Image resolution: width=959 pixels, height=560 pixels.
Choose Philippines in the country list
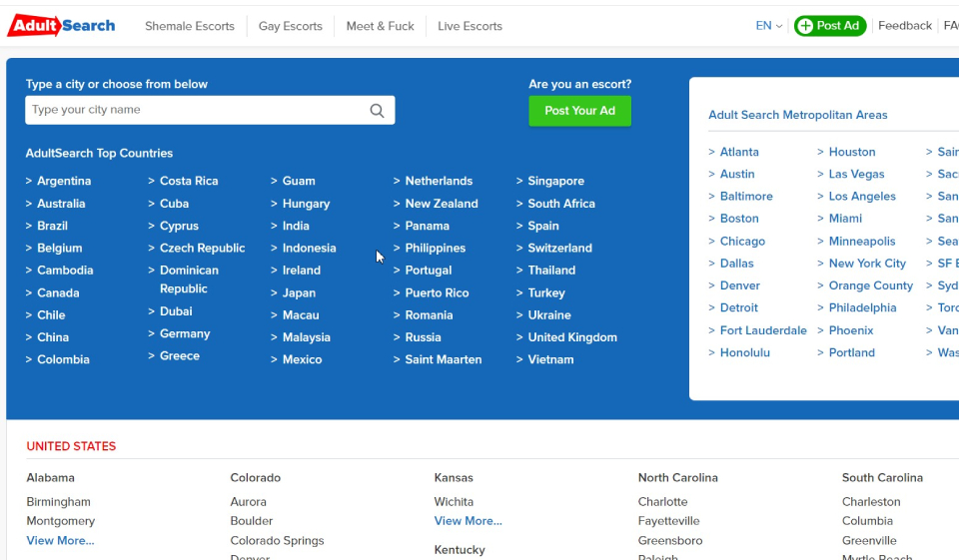pyautogui.click(x=435, y=249)
